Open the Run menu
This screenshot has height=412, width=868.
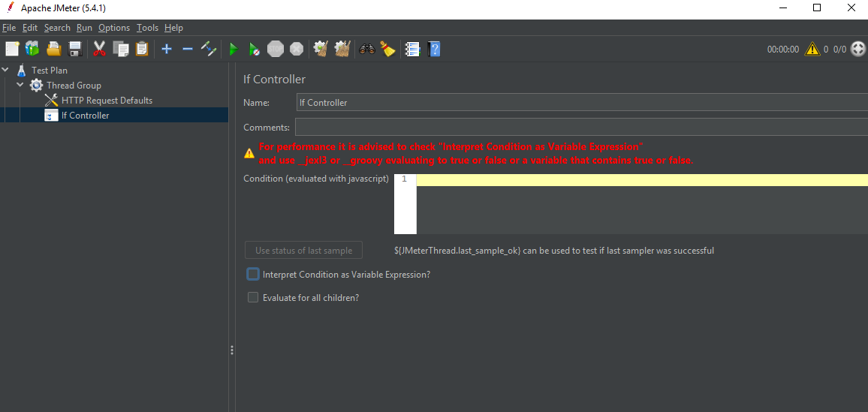(x=84, y=28)
